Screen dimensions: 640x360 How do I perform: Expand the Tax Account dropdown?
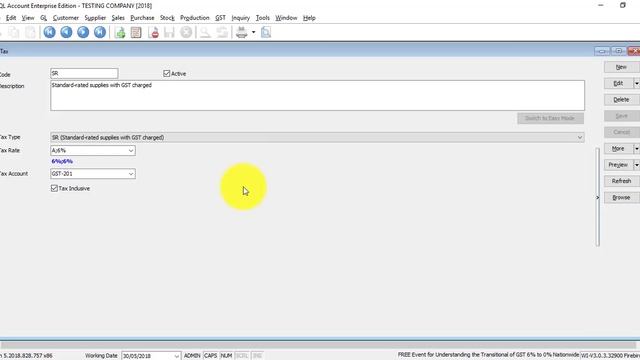point(131,174)
